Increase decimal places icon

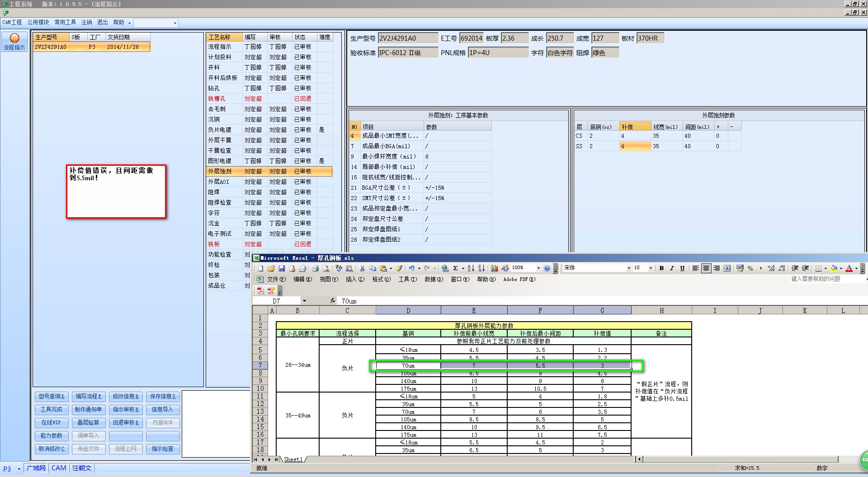point(771,268)
